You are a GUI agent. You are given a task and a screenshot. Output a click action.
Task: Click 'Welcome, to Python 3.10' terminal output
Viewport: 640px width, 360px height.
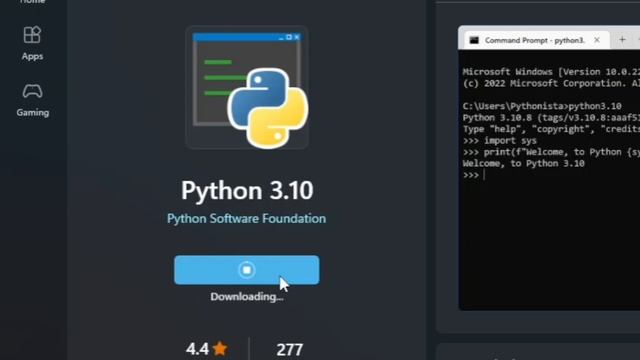(x=524, y=163)
